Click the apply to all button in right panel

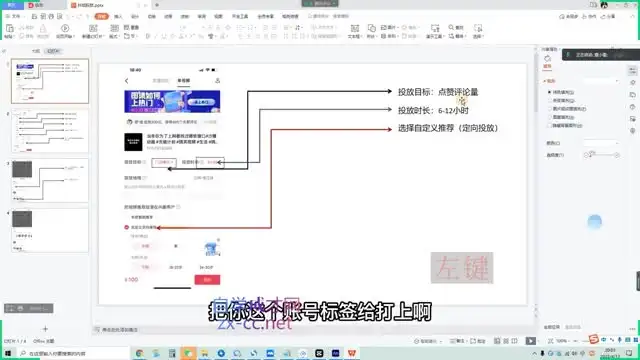(x=552, y=327)
